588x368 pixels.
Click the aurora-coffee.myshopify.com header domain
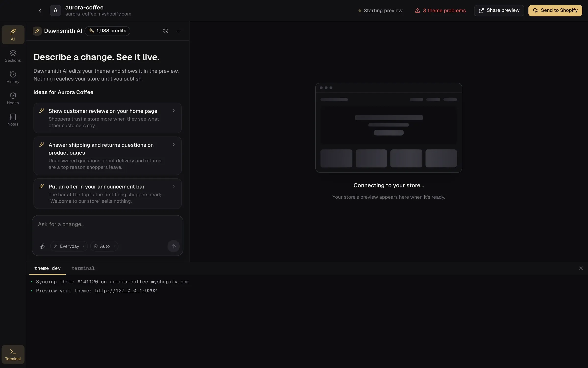98,14
